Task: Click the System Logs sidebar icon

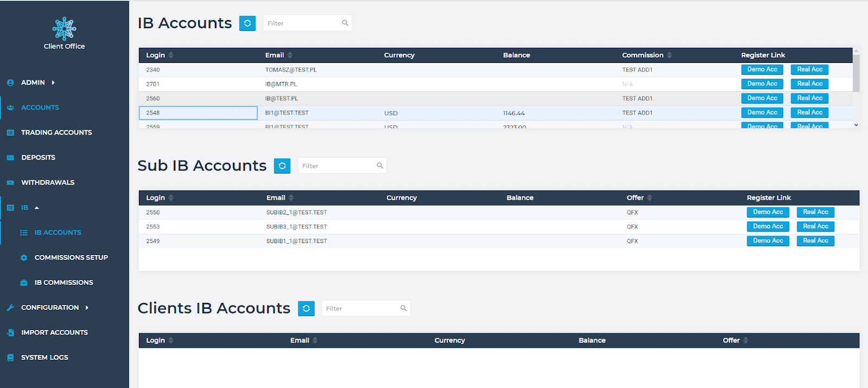Action: pos(10,358)
